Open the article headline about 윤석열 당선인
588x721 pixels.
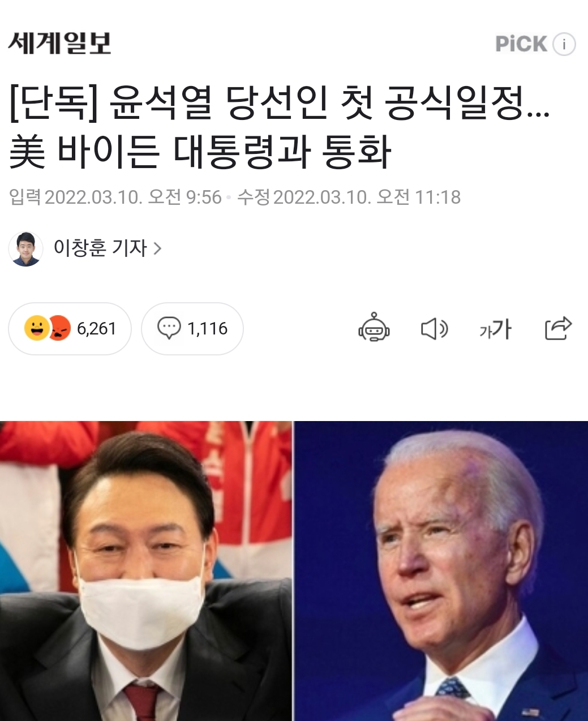click(x=280, y=127)
